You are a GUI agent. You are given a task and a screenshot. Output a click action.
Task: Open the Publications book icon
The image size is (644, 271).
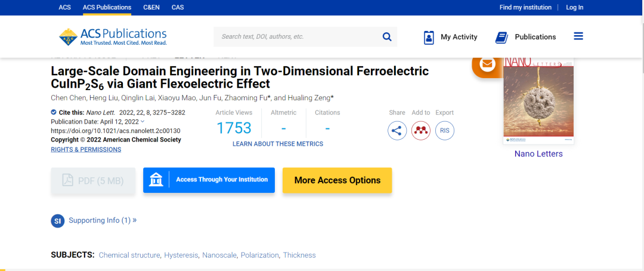(x=501, y=37)
